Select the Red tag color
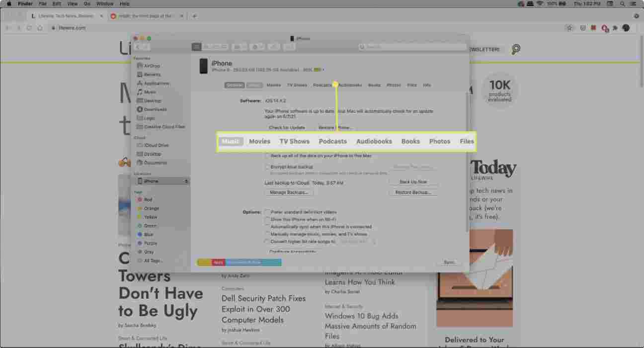Viewport: 644px width, 348px height. [148, 199]
